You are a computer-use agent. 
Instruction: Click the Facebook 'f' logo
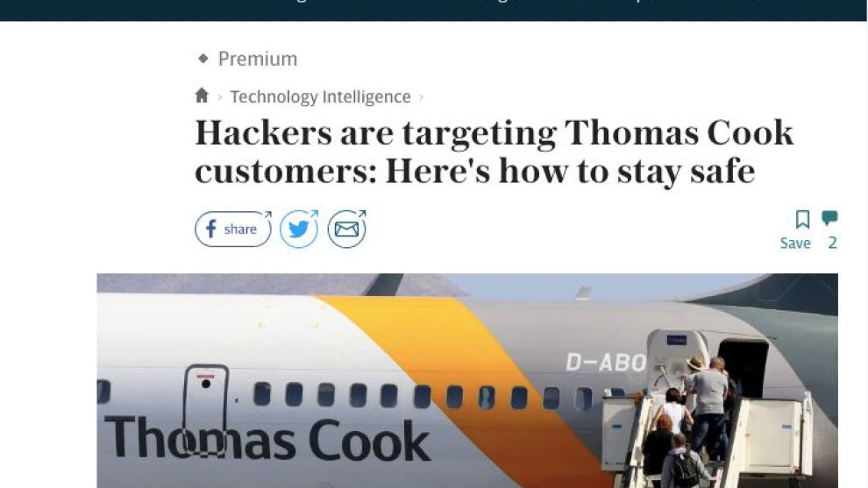pos(211,229)
